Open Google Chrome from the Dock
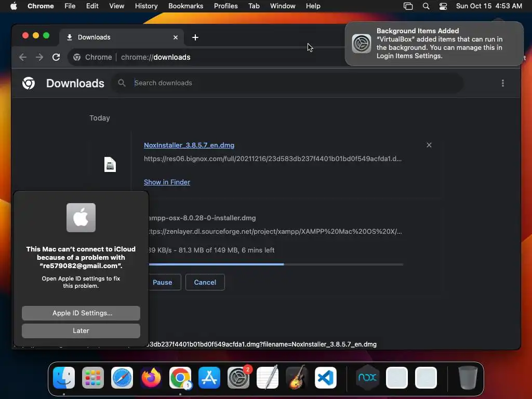This screenshot has height=399, width=532. coord(180,378)
